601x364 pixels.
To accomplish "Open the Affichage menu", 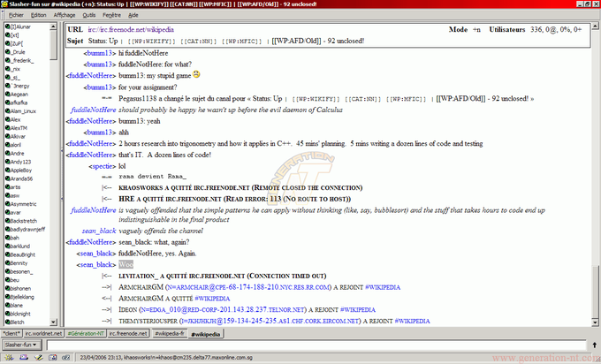I will (65, 15).
